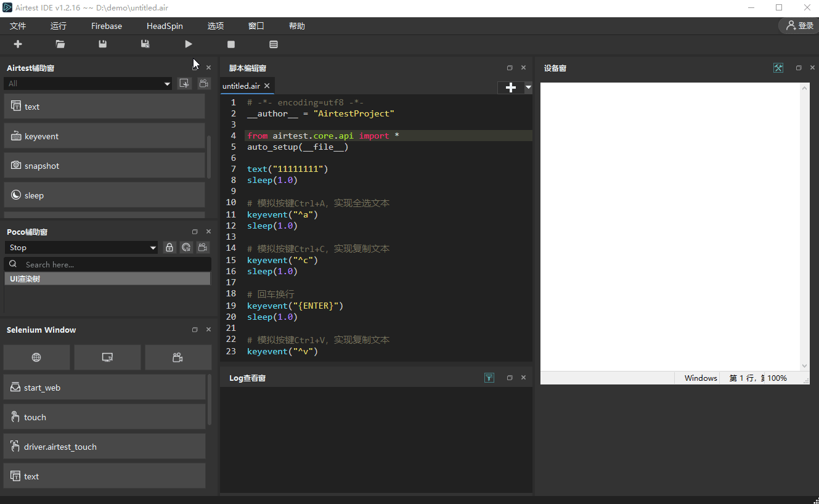Click the screenshot capture icon in Airtest辅助窗
The height and width of the screenshot is (504, 819).
click(184, 84)
